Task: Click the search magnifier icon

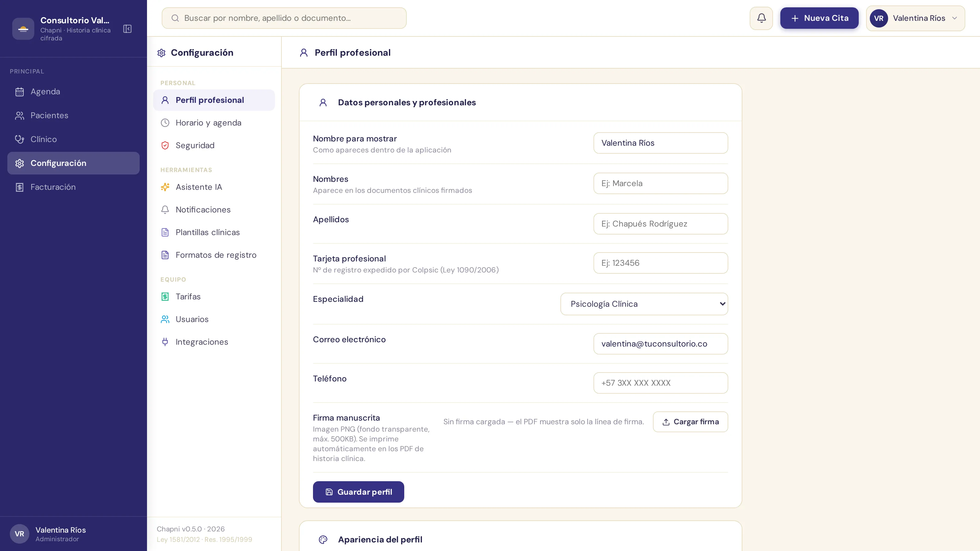Action: pyautogui.click(x=175, y=18)
